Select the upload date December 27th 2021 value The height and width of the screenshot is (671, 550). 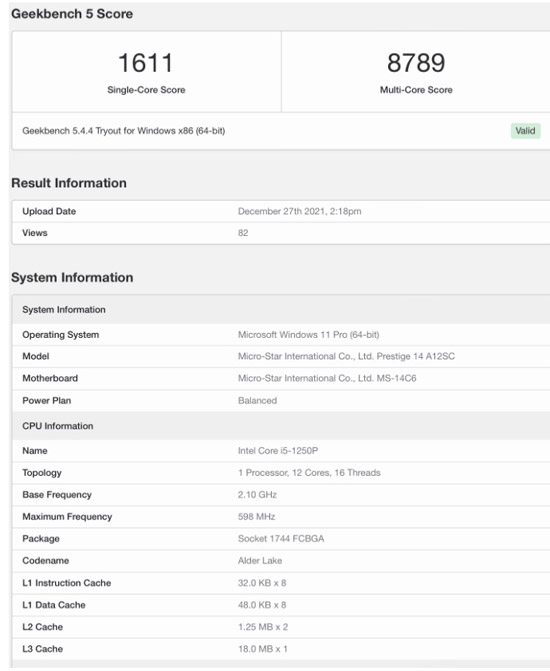300,211
